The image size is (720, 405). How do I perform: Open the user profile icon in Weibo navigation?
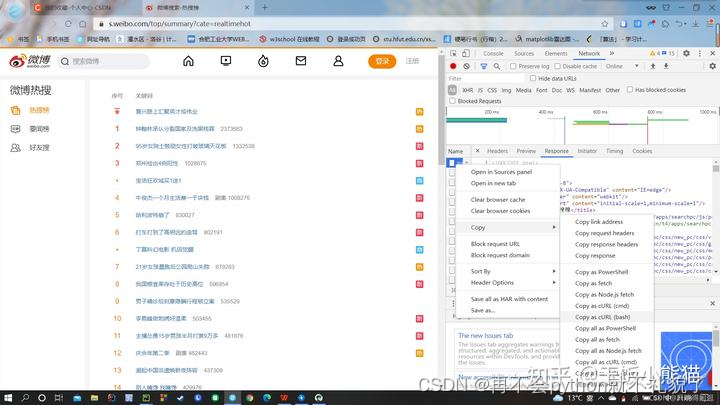tap(338, 61)
